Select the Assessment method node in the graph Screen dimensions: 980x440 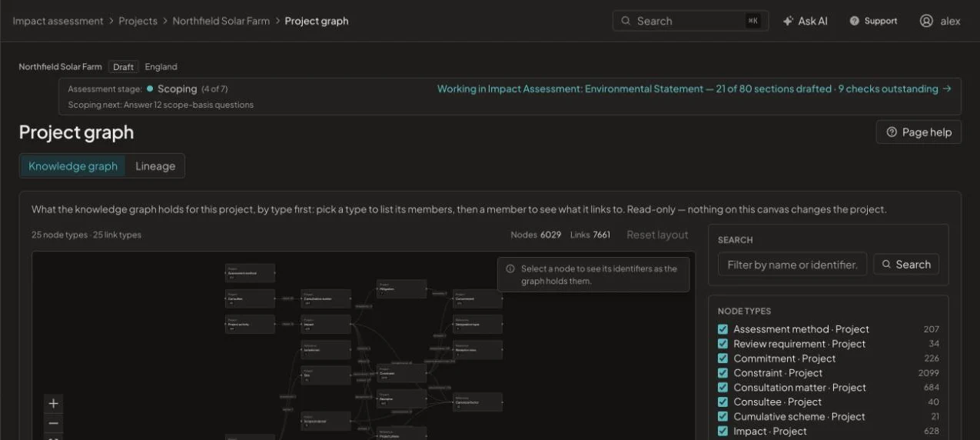coord(250,273)
